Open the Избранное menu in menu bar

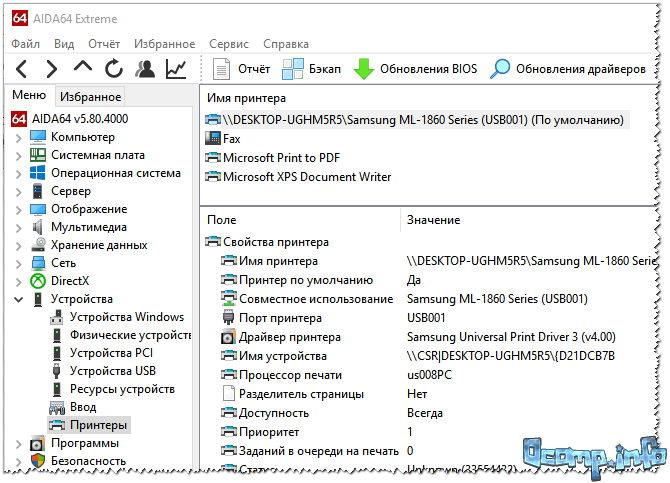[165, 44]
